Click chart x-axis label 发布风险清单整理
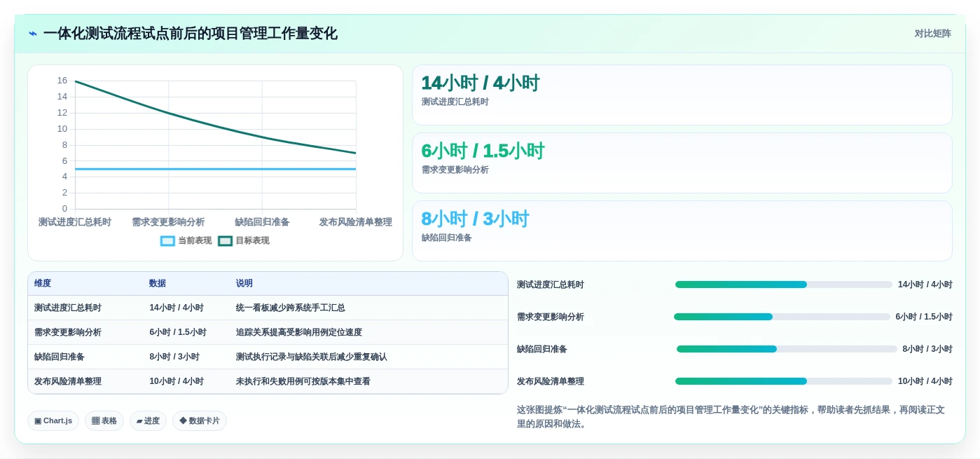The width and height of the screenshot is (980, 459). tap(356, 222)
